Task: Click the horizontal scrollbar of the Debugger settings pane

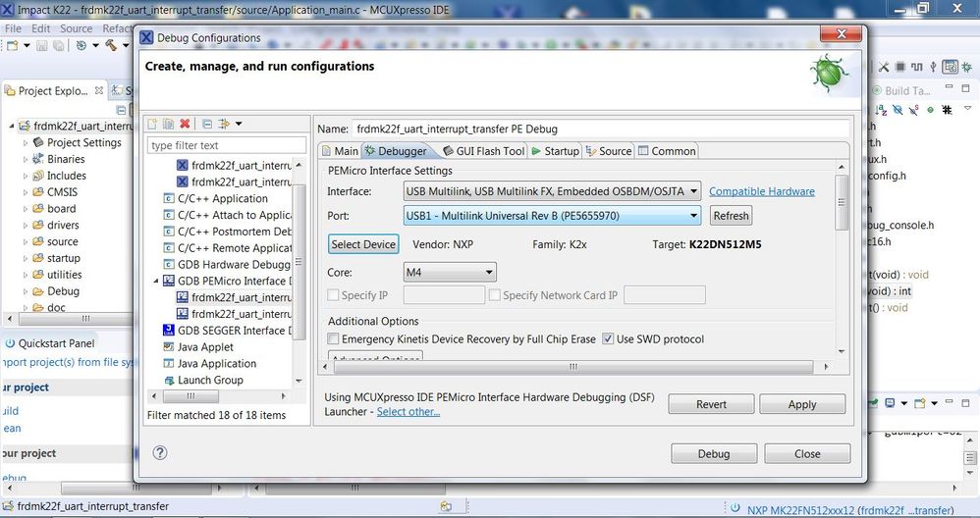Action: tap(573, 367)
